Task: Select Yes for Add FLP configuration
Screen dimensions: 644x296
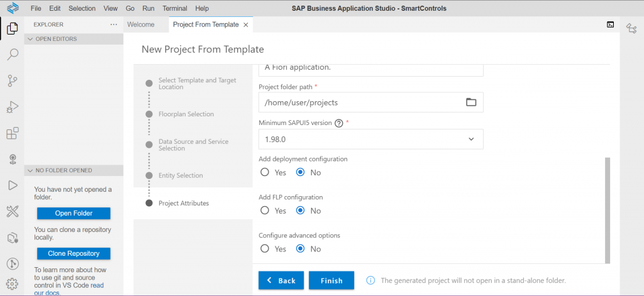Action: [x=265, y=211]
